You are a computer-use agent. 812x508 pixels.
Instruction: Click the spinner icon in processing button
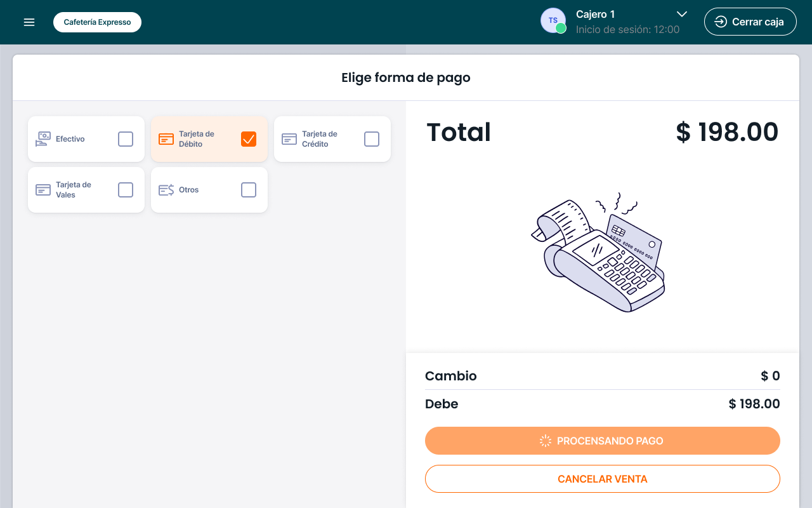click(x=545, y=441)
